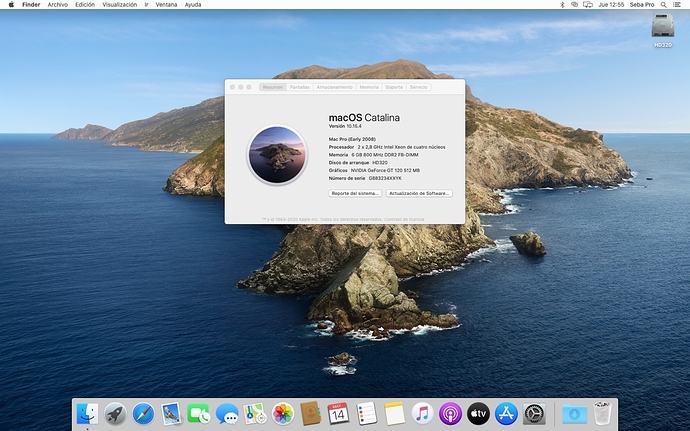
Task: Launch Launchpad rocket icon in Dock
Action: tap(115, 414)
